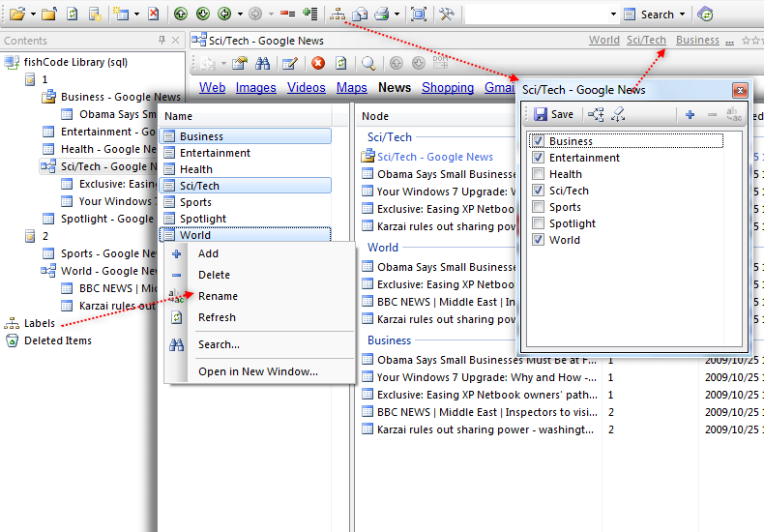
Task: Click the Node column header
Action: pos(375,116)
